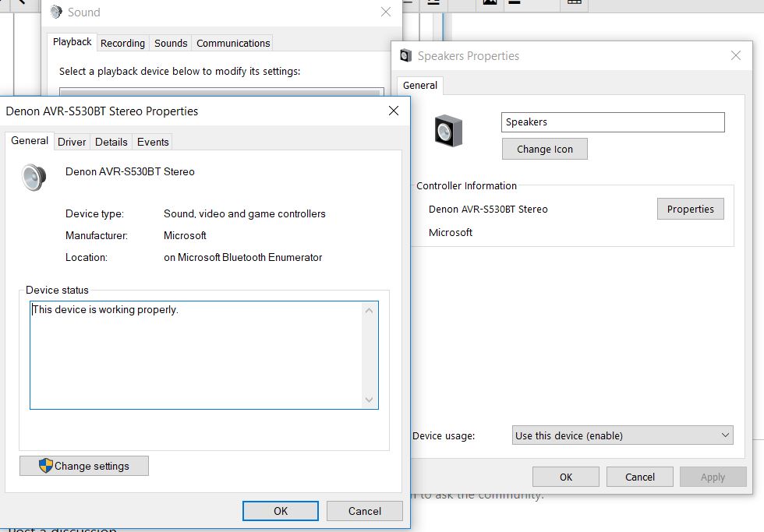Close the Denon Properties dialog

(394, 111)
